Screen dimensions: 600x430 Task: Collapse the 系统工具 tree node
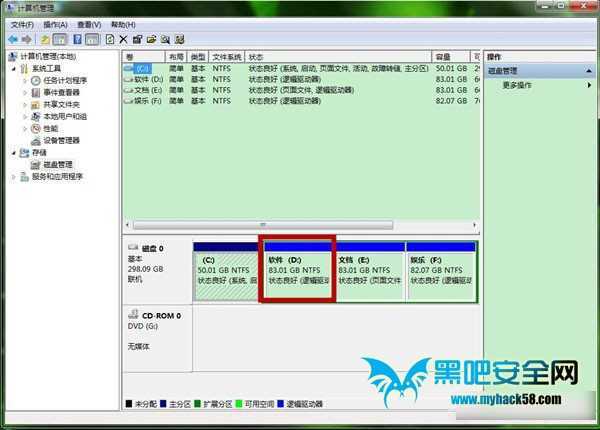pos(14,69)
